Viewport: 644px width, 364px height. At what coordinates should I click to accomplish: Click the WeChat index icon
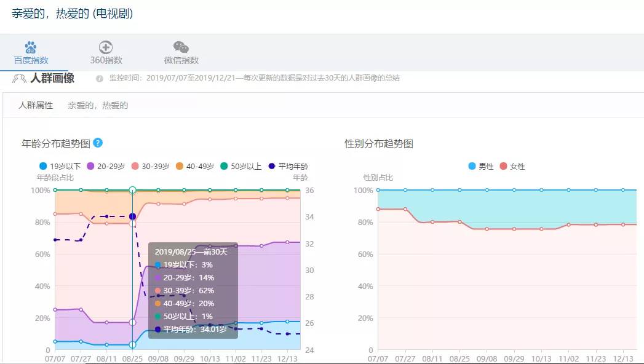(x=181, y=47)
